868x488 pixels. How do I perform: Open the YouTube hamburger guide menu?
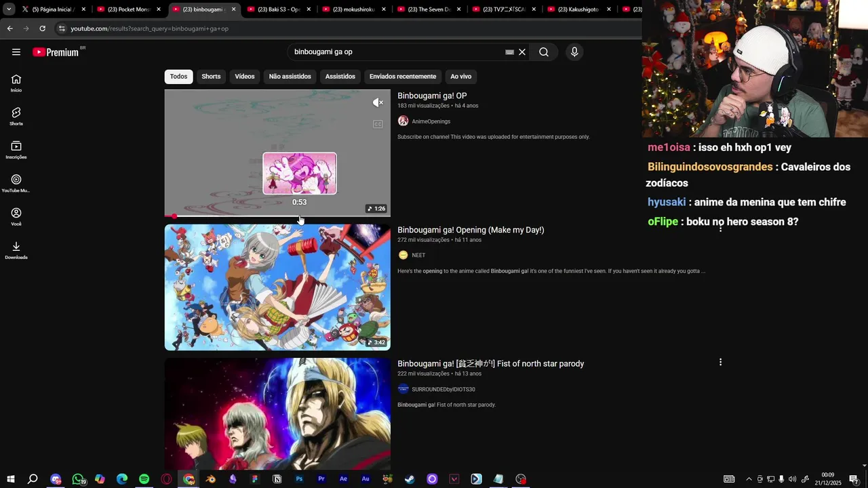point(16,52)
